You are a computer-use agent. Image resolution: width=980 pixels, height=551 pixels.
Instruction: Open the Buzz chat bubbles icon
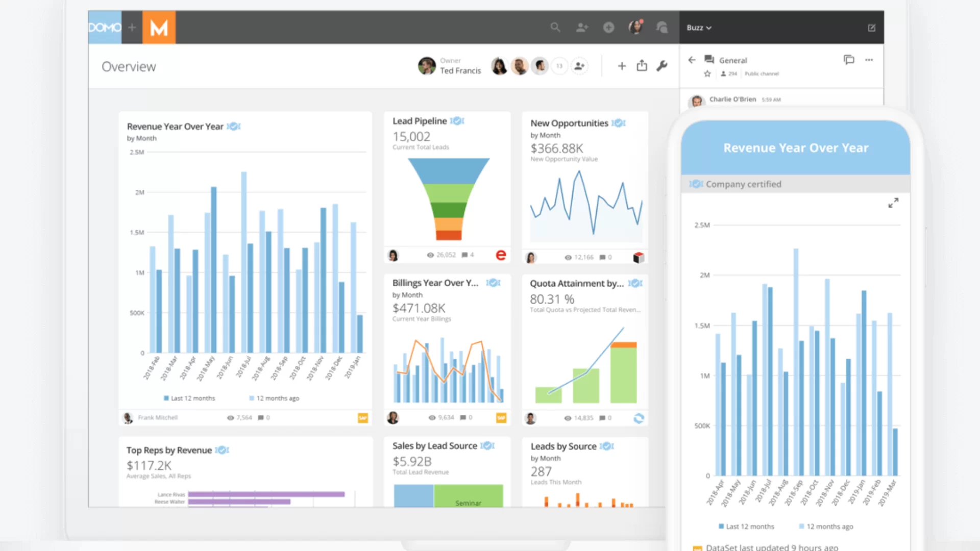point(662,28)
